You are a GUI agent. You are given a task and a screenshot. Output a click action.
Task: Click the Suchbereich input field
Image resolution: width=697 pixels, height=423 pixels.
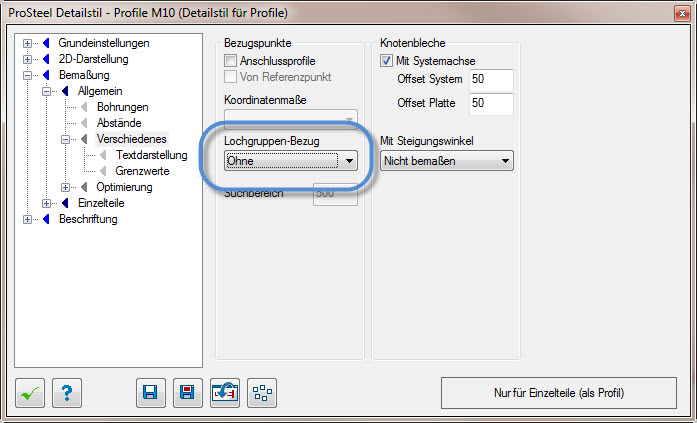click(335, 195)
